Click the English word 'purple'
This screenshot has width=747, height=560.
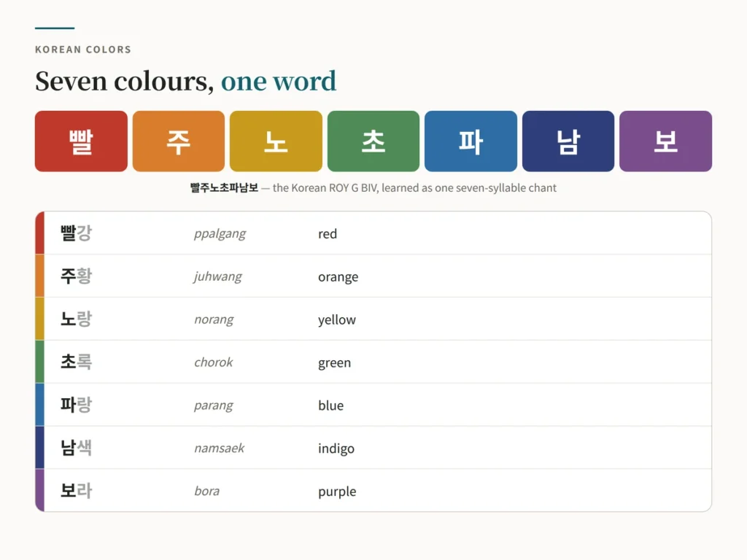tap(337, 491)
